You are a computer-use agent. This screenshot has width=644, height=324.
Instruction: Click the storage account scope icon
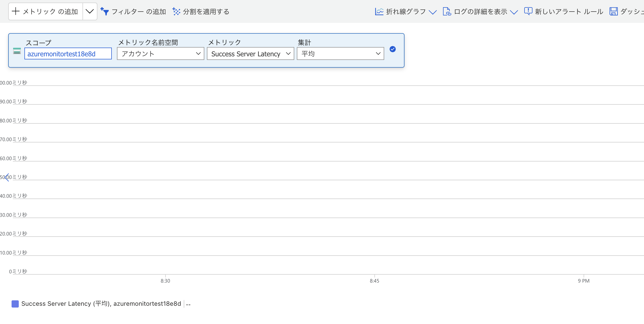click(x=17, y=51)
